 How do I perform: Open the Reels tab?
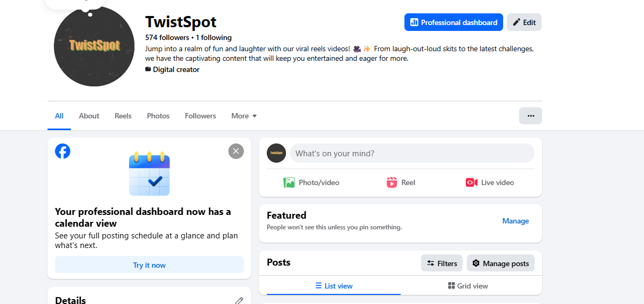pos(123,116)
